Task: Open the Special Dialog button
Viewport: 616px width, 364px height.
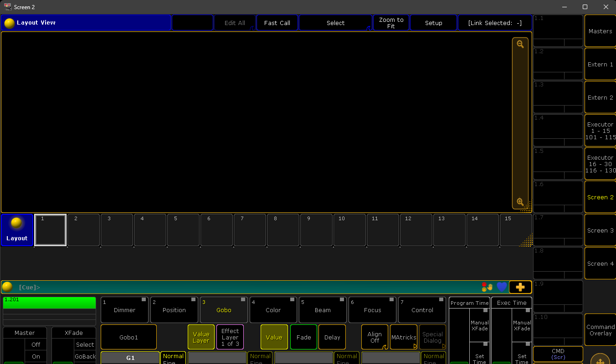Action: (x=432, y=337)
